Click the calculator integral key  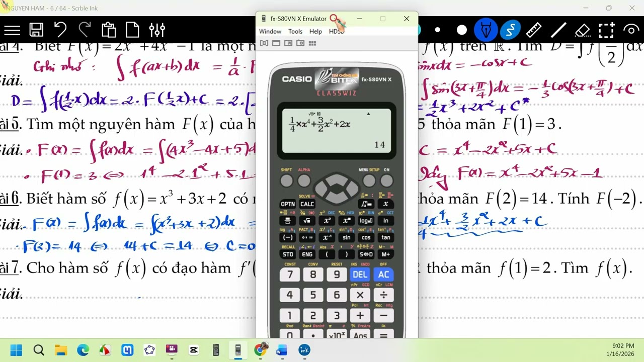point(366,204)
